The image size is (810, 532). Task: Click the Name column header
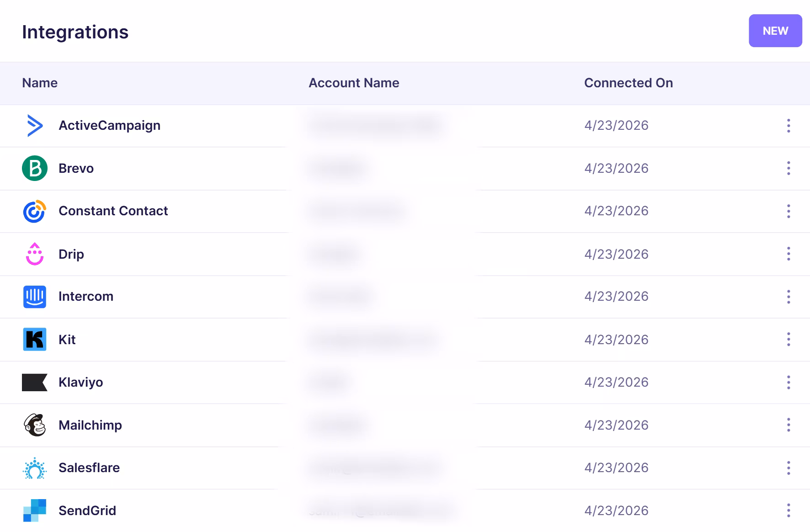40,83
